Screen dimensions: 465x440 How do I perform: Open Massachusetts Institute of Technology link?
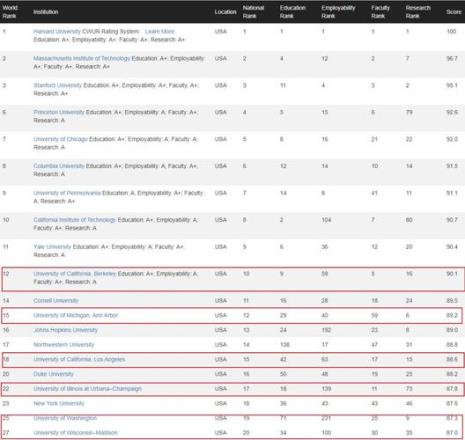[82, 59]
